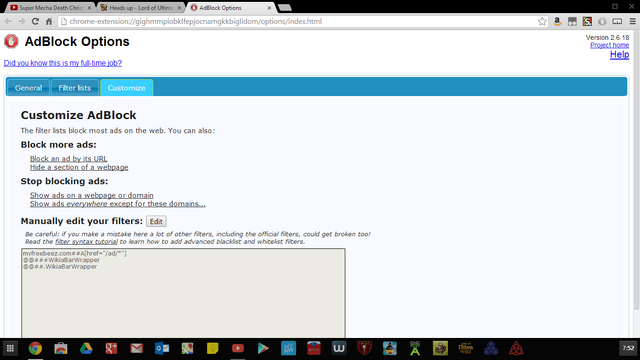
Task: Open Google Play from the shelf
Action: click(263, 349)
